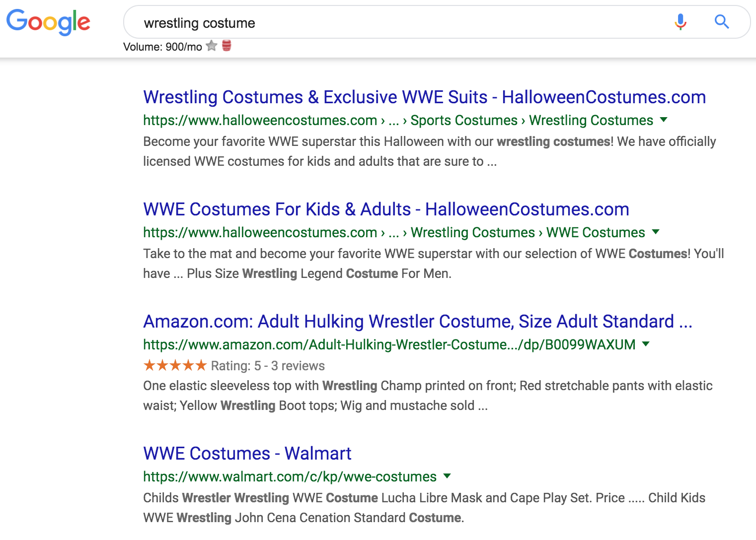The width and height of the screenshot is (756, 540).
Task: Visit the WWE Costumes - Walmart result
Action: click(x=247, y=454)
